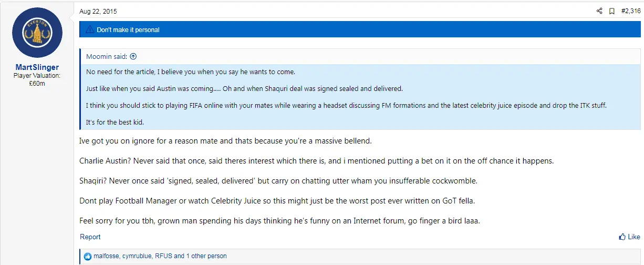The height and width of the screenshot is (265, 644).
Task: Click the "Don't make it personal" banner text
Action: (x=128, y=29)
